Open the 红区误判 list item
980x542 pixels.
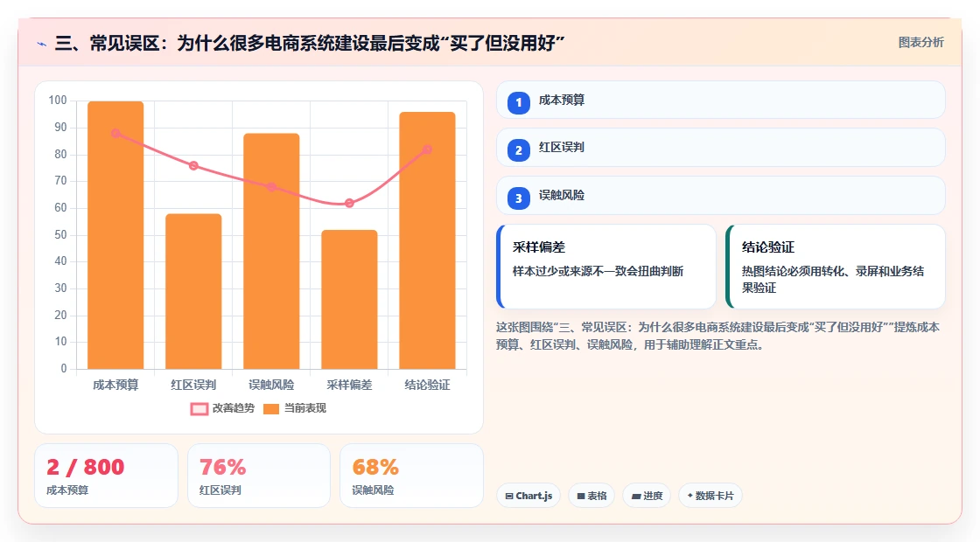point(721,148)
